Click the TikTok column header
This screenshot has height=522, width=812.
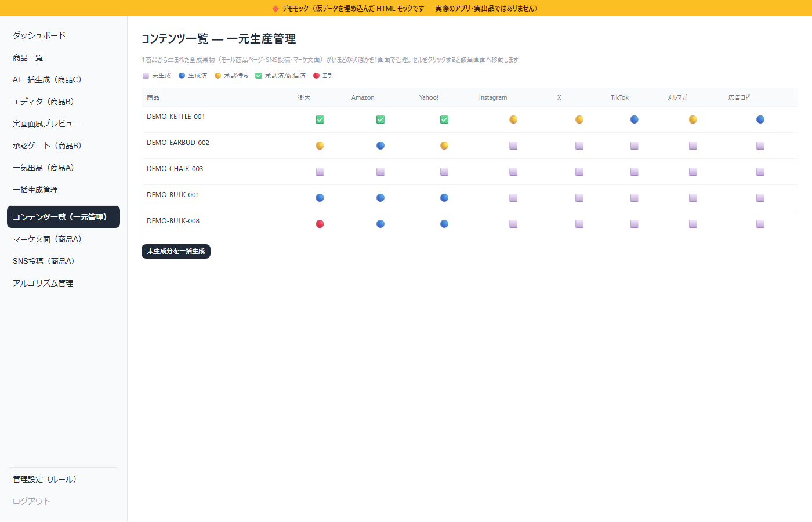(x=619, y=97)
